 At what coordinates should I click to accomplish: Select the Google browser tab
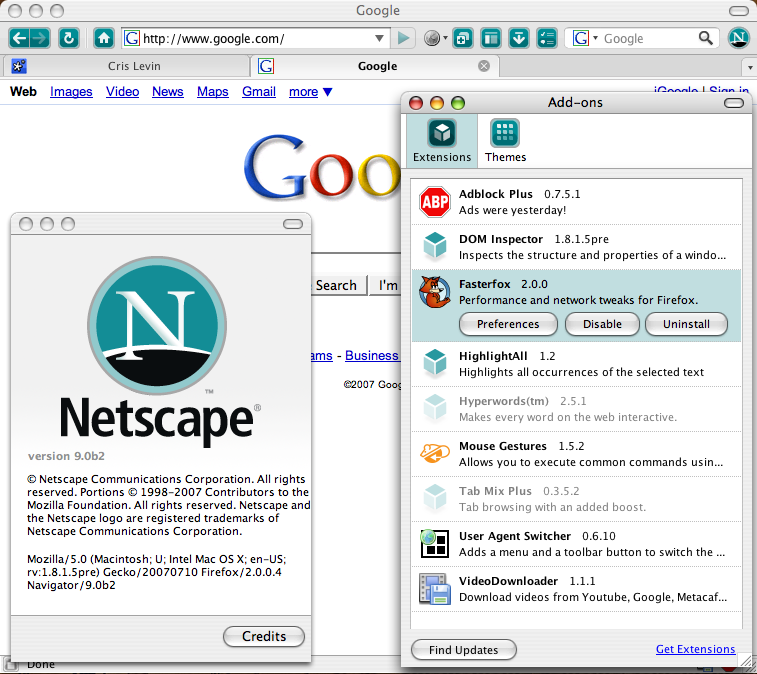[x=375, y=66]
